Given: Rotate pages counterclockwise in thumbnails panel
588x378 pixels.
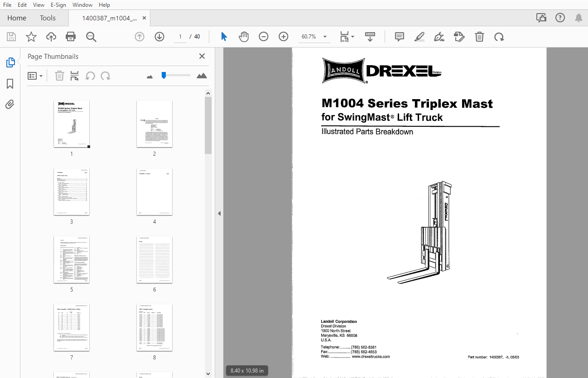Looking at the screenshot, I should click(x=90, y=76).
